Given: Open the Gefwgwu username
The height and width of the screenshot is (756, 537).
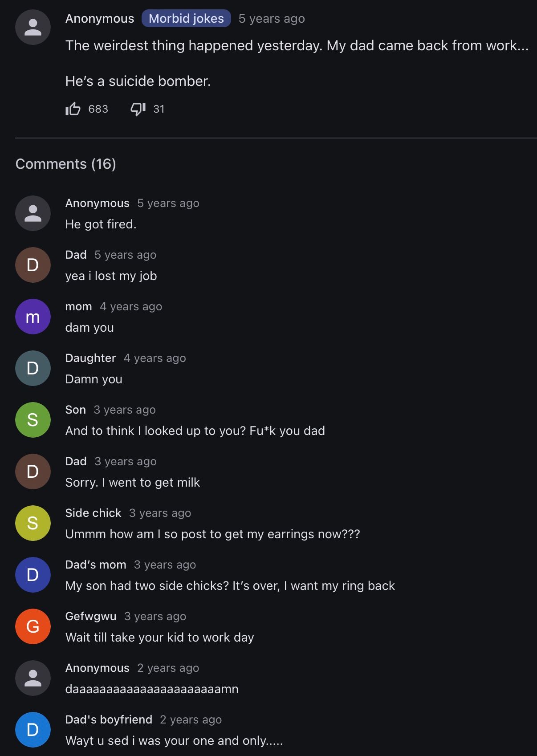Looking at the screenshot, I should pos(91,616).
